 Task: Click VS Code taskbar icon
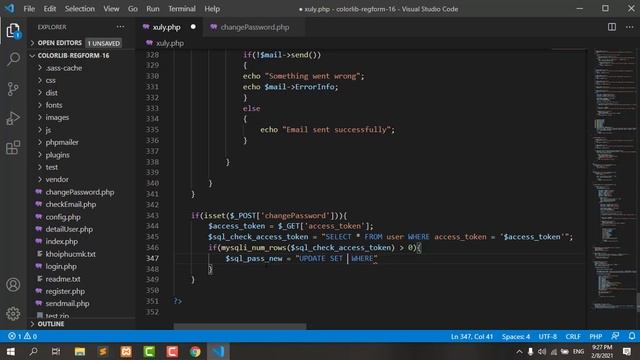218,351
